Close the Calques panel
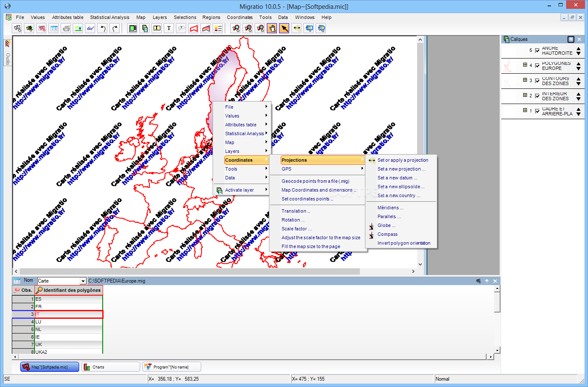The image size is (588, 387). pos(580,39)
